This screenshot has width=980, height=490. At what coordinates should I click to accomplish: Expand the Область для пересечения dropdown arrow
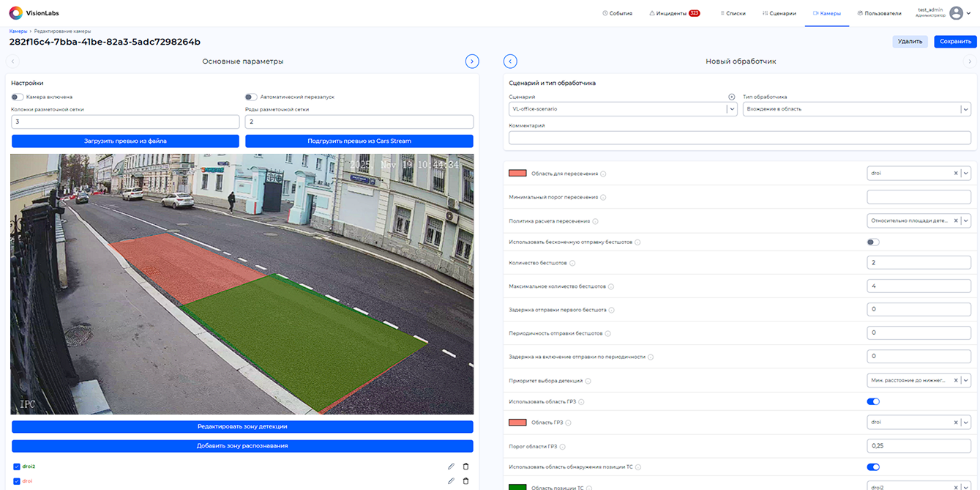[966, 174]
